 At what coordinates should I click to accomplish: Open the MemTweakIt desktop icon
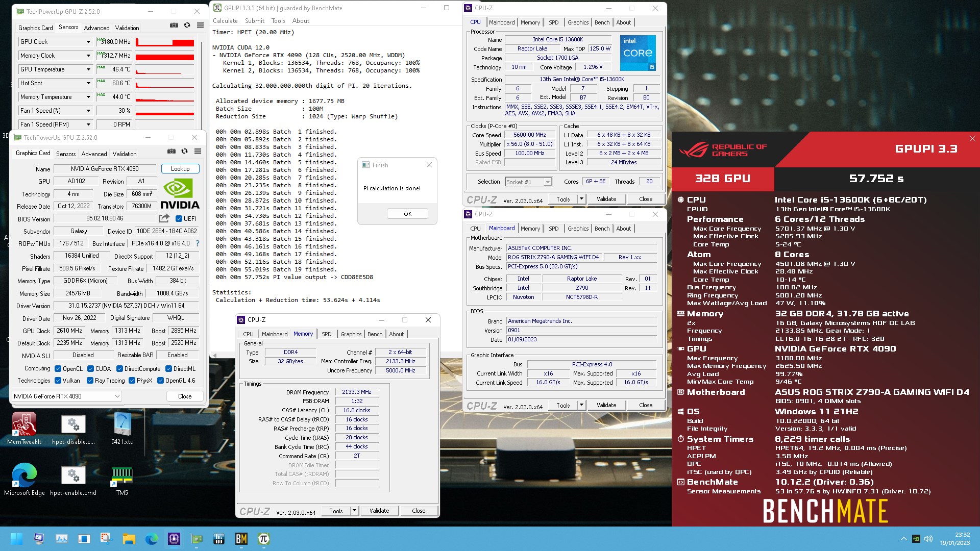tap(24, 429)
